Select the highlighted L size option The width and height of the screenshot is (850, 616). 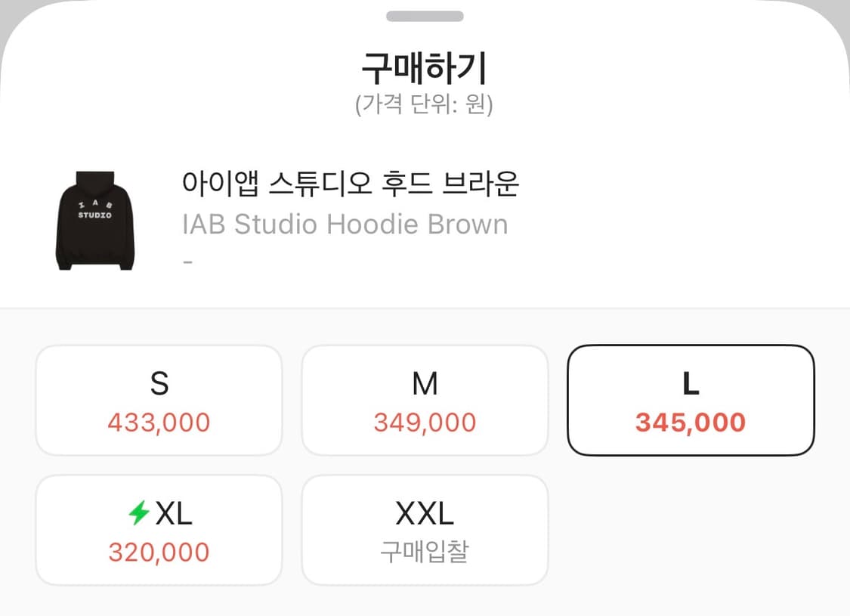[x=690, y=399]
